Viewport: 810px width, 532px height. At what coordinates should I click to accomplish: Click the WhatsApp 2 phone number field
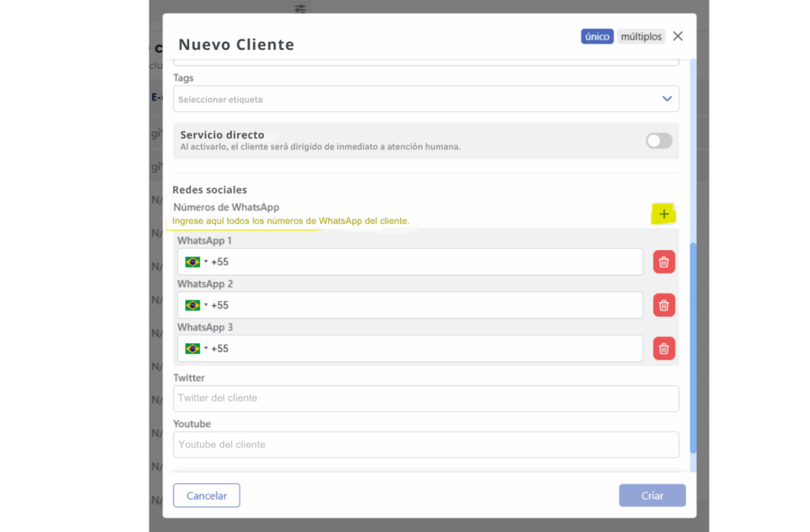(427, 305)
